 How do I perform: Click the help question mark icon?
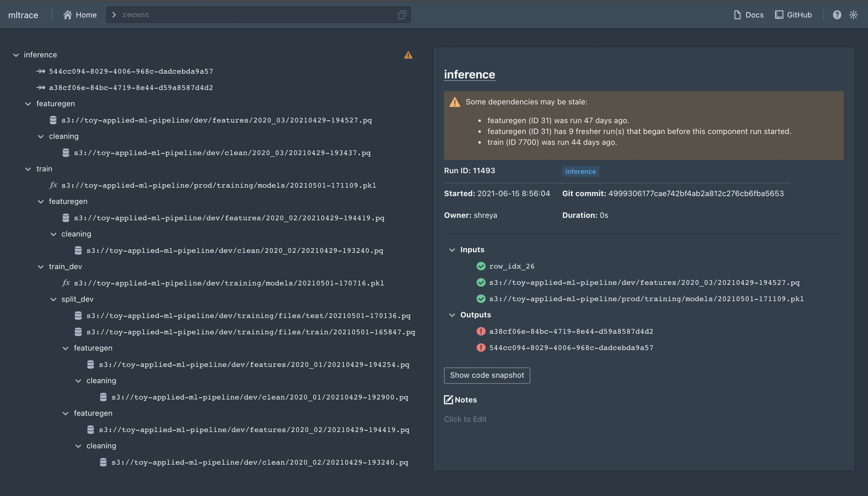[837, 15]
